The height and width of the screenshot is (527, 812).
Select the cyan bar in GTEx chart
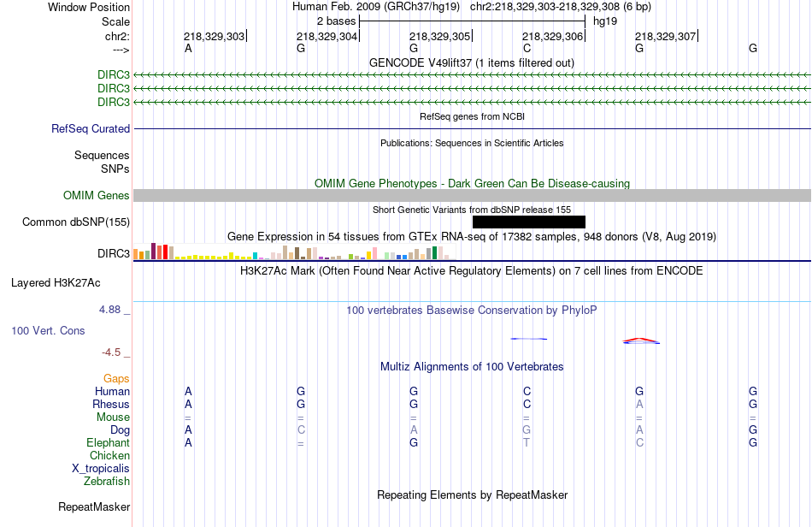click(x=256, y=256)
